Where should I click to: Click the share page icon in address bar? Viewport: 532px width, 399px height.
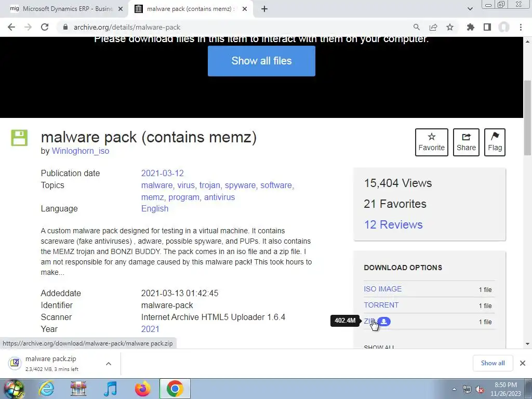[433, 27]
